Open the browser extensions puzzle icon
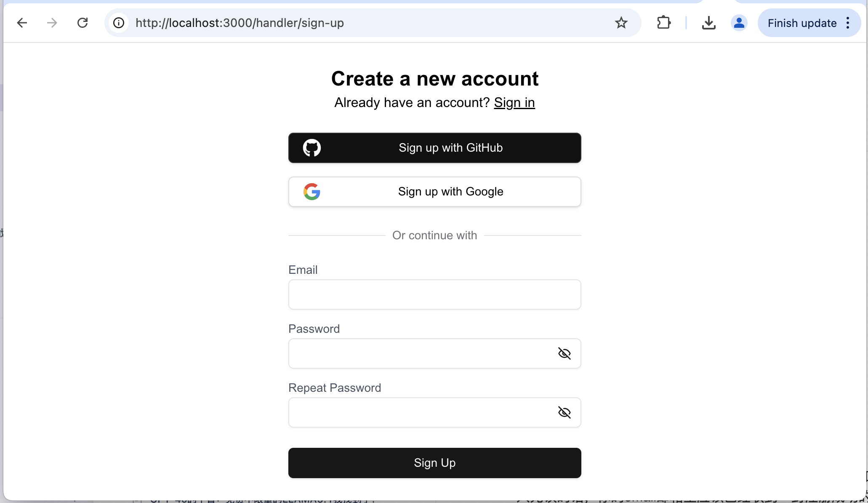The width and height of the screenshot is (868, 503). click(664, 23)
